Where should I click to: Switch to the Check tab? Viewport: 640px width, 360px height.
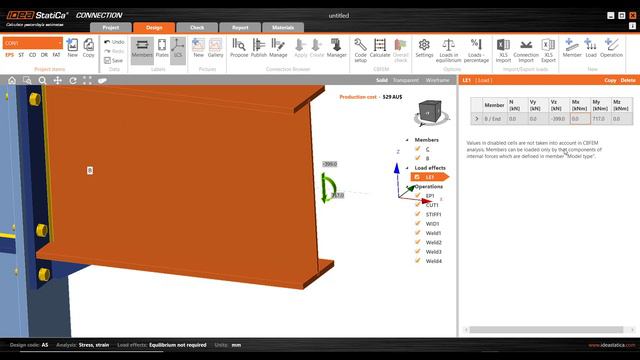click(197, 28)
